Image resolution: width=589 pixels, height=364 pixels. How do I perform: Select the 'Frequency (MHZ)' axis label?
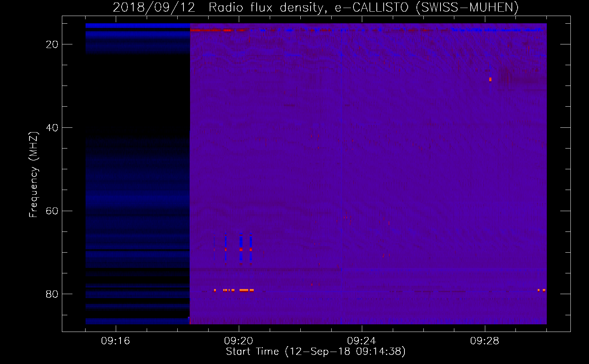coord(33,175)
